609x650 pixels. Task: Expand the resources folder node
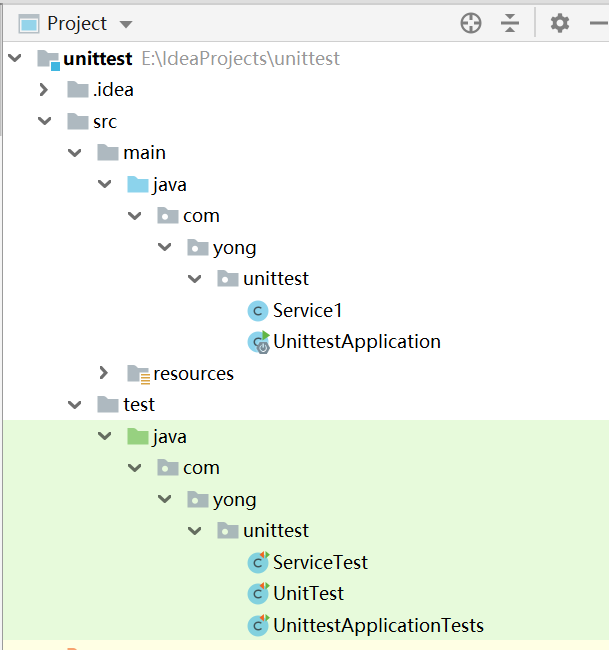pos(104,374)
